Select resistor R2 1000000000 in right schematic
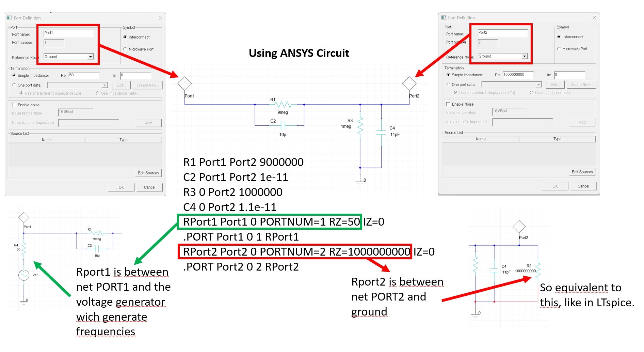644x352 pixels. (x=538, y=271)
